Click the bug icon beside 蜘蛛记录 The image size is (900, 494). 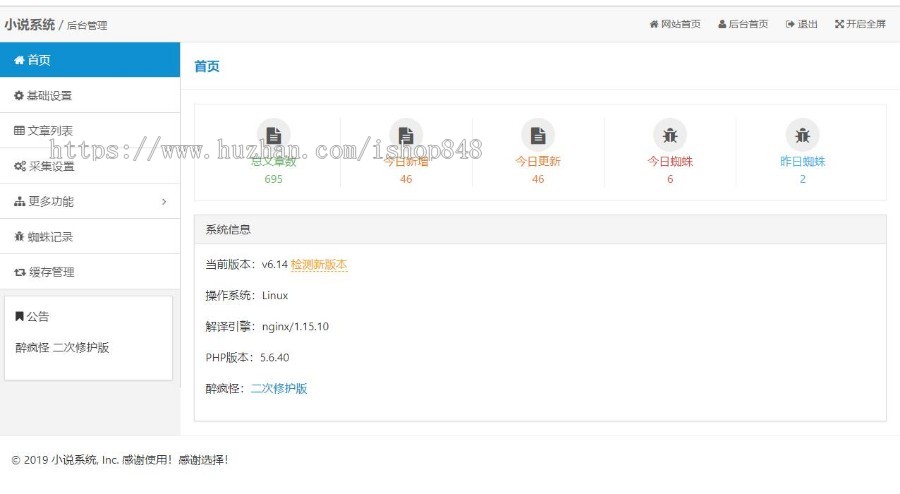19,236
